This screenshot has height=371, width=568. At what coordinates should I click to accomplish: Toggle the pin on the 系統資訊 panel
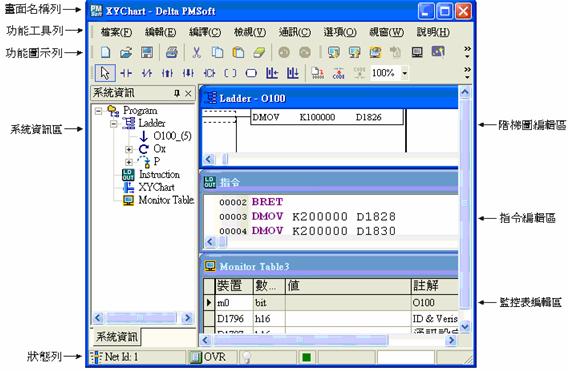click(x=177, y=93)
